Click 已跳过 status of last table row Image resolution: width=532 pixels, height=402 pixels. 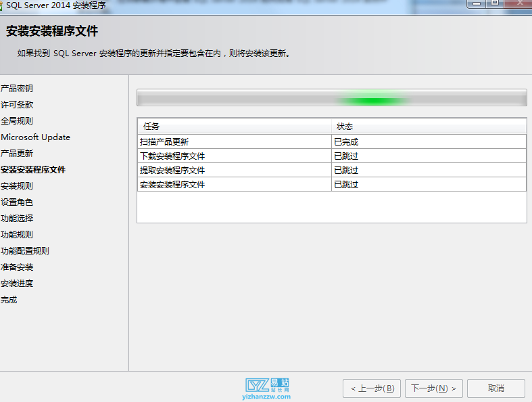[x=429, y=185]
